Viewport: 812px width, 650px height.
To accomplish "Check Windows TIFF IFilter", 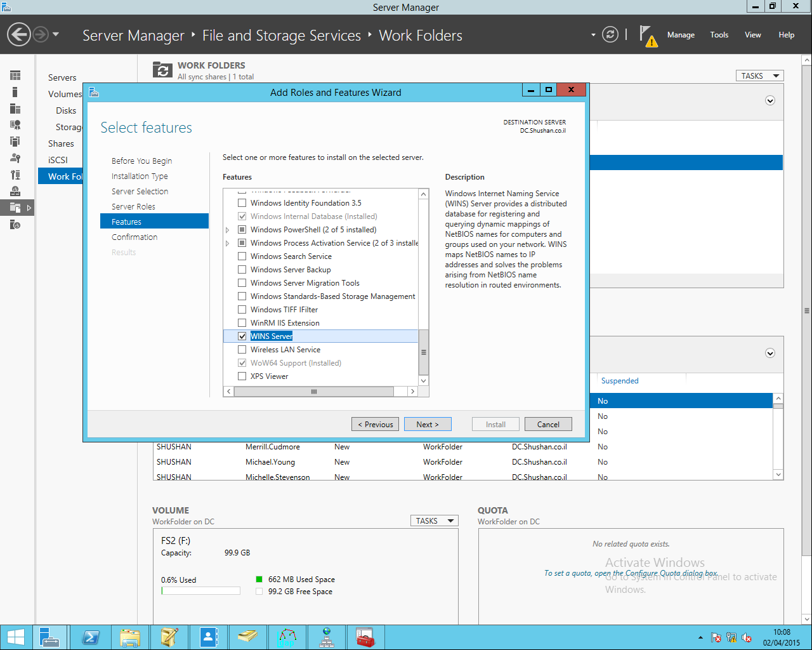I will click(x=242, y=310).
